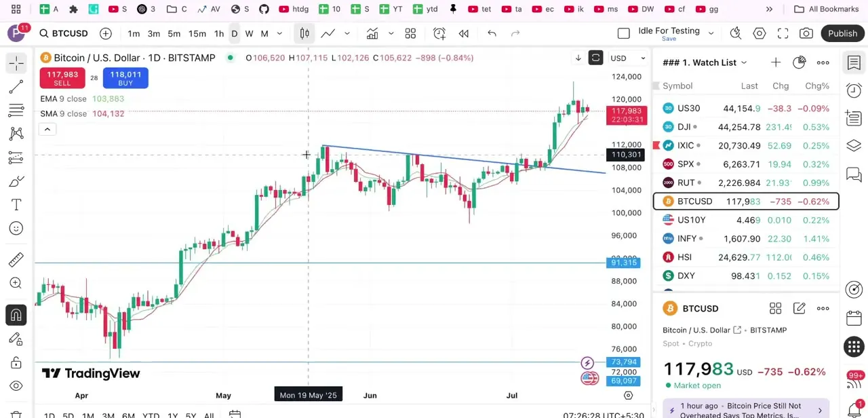This screenshot has width=868, height=418.
Task: Open Idle For Testing layout dropdown
Action: point(711,33)
